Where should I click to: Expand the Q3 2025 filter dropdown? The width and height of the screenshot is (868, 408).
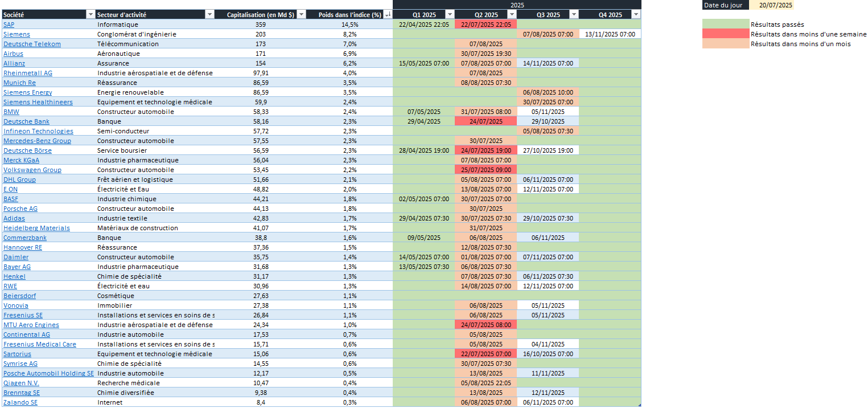click(574, 14)
